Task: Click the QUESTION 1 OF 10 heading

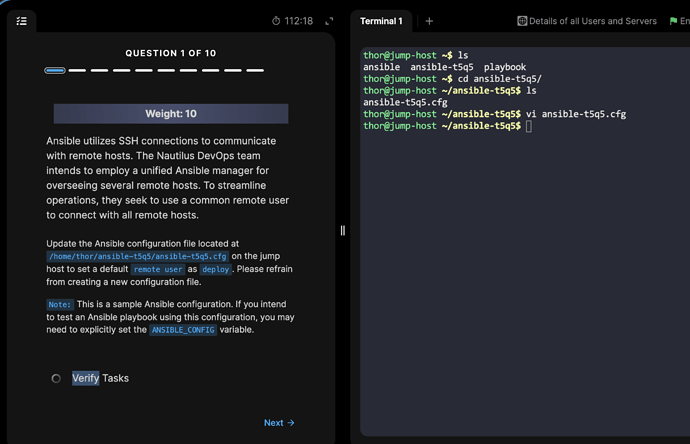Action: point(171,53)
